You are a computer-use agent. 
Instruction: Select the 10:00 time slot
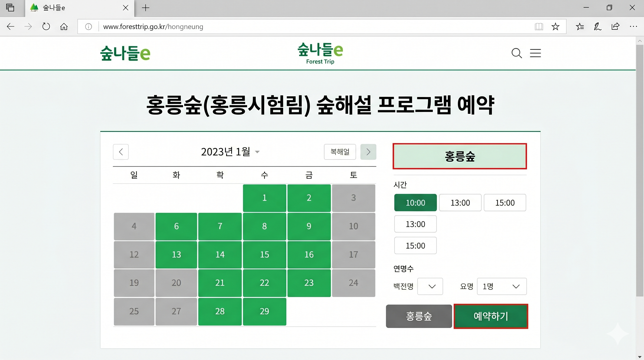click(415, 202)
